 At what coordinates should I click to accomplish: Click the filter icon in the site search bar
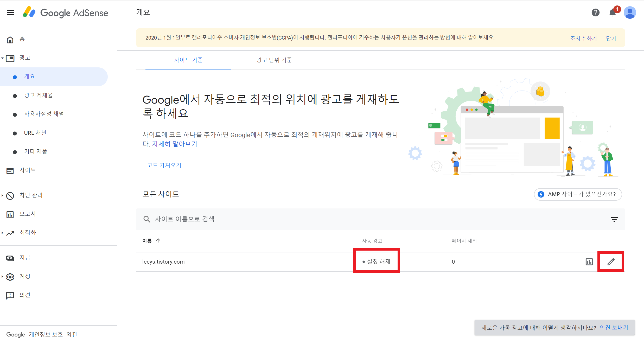click(x=614, y=219)
